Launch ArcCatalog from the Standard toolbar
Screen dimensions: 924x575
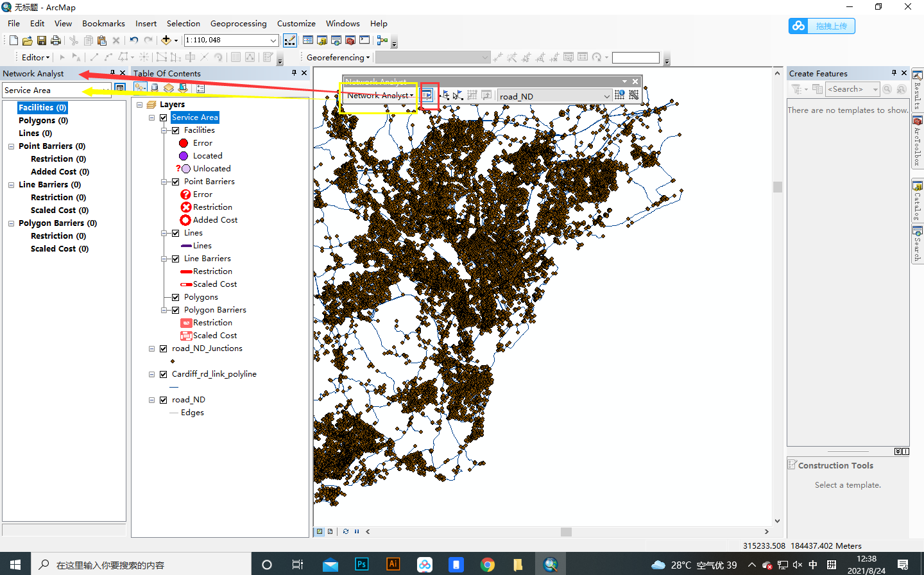pos(321,40)
